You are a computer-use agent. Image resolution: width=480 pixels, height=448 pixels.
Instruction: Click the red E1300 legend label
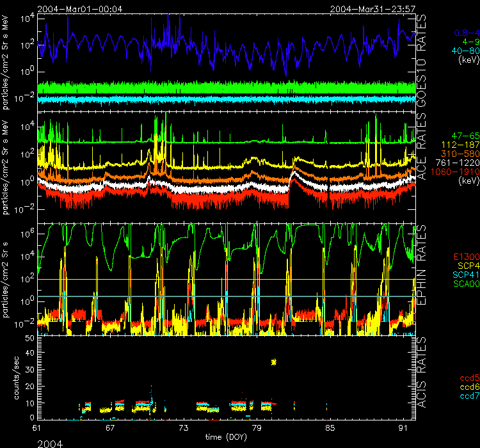pos(465,257)
